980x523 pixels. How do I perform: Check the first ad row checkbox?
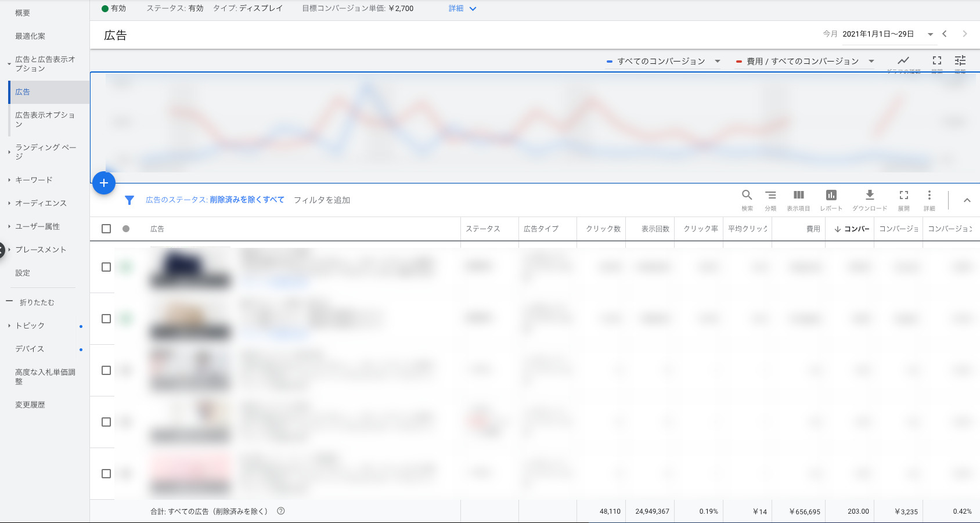click(106, 267)
